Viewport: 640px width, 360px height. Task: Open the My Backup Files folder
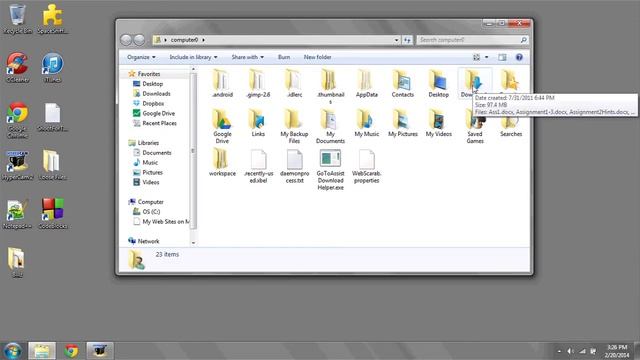click(x=294, y=127)
